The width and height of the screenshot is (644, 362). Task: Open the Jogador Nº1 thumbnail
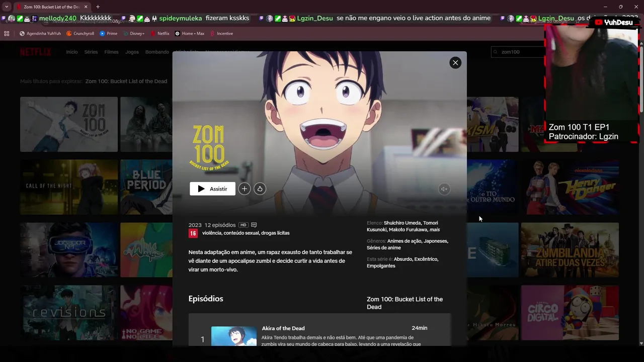pos(69,250)
